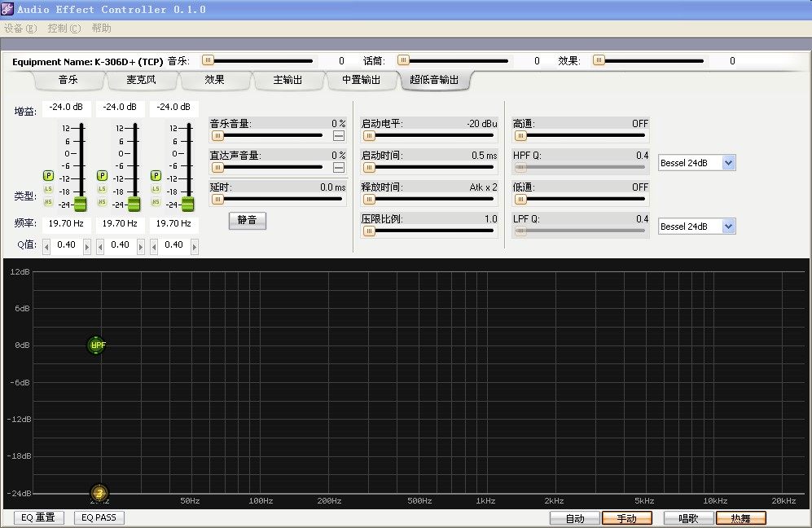Switch to the 麦克风 tab
This screenshot has height=528, width=812.
[x=142, y=80]
